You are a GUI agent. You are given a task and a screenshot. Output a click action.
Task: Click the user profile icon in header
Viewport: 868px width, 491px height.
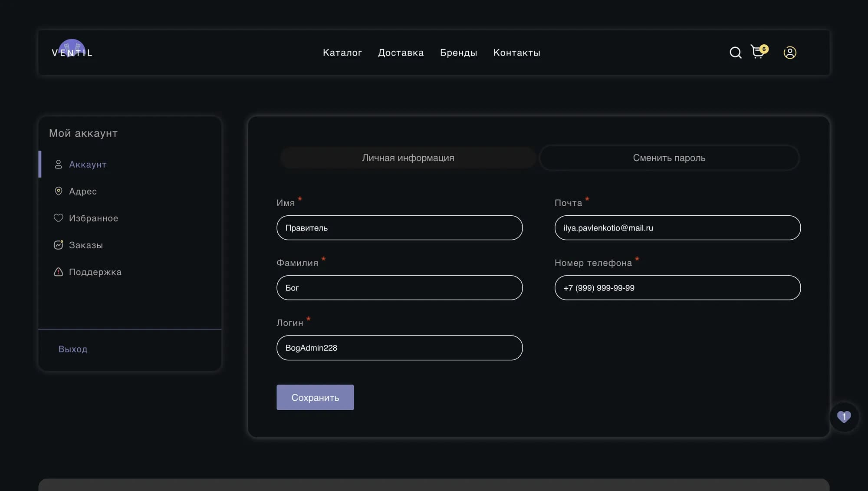tap(789, 53)
